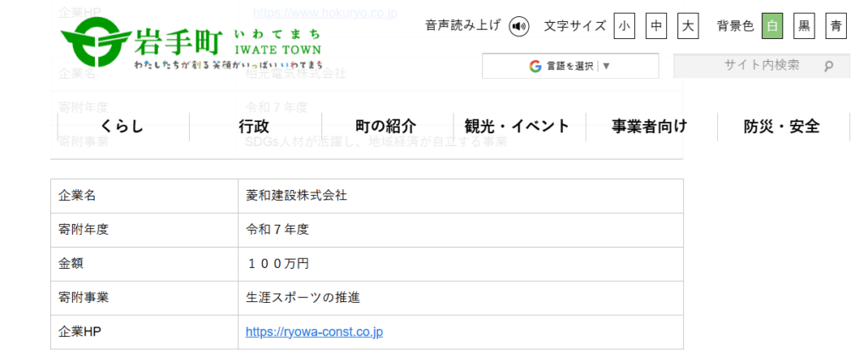Select black (黒) background color
Image resolution: width=868 pixels, height=363 pixels.
point(804,26)
